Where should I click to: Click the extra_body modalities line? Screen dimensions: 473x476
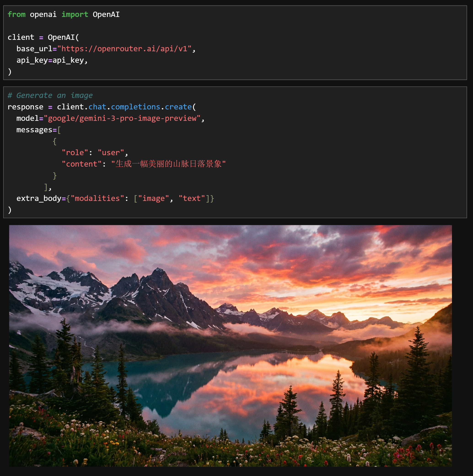tap(115, 199)
